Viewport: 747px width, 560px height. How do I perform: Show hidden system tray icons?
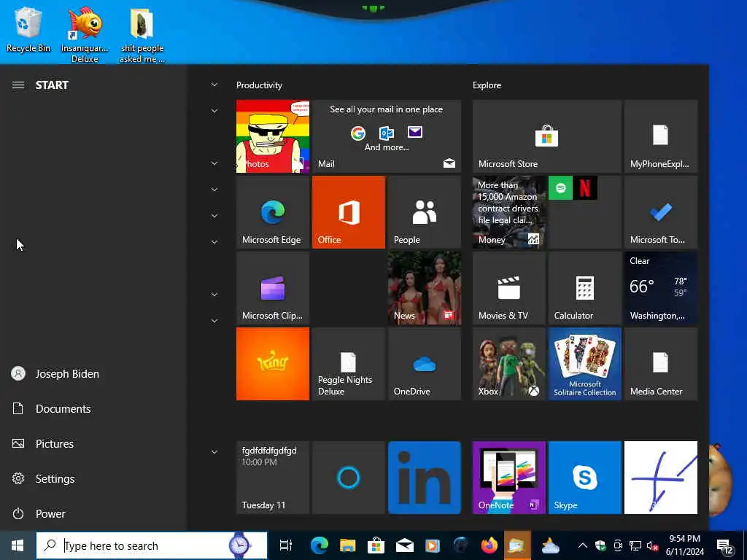point(583,545)
